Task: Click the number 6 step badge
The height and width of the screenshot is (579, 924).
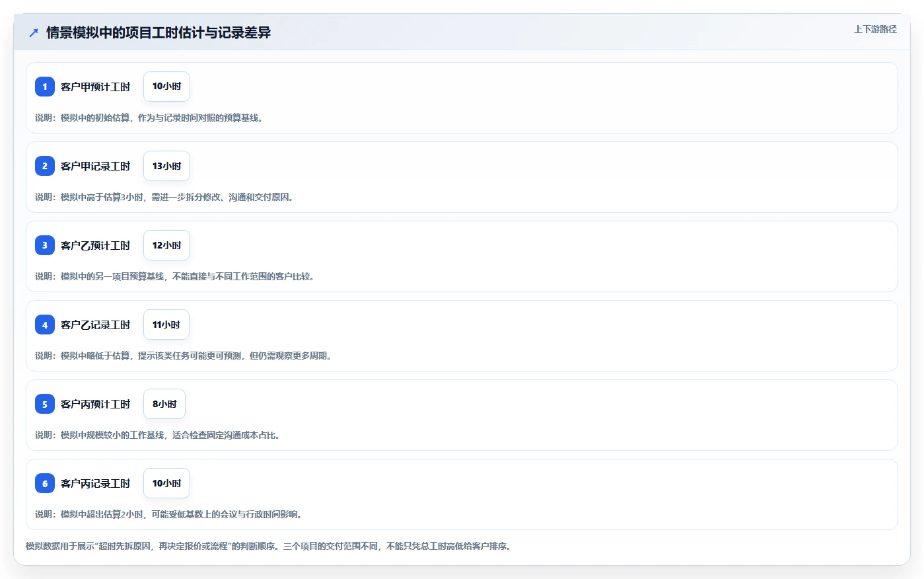Action: click(x=45, y=483)
